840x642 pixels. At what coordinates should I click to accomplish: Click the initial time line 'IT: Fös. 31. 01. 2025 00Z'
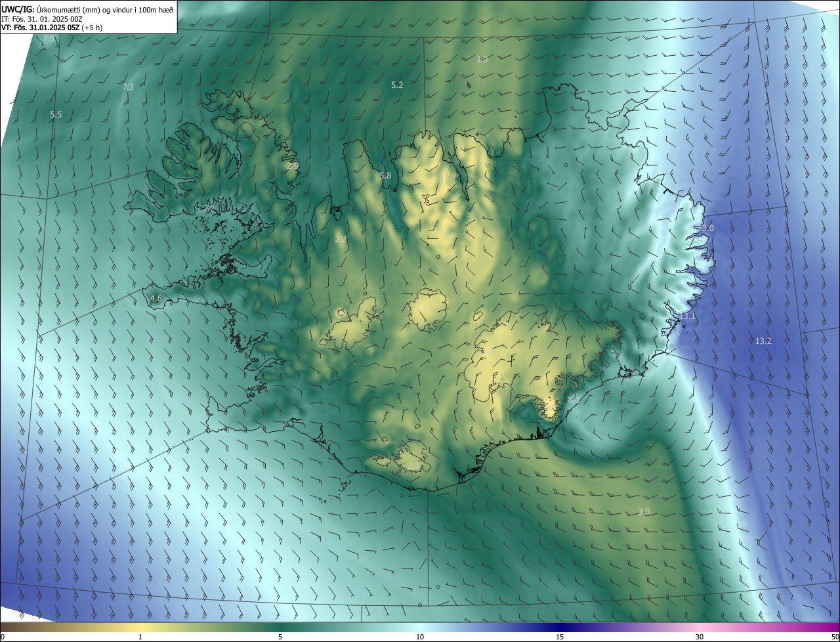click(x=43, y=18)
